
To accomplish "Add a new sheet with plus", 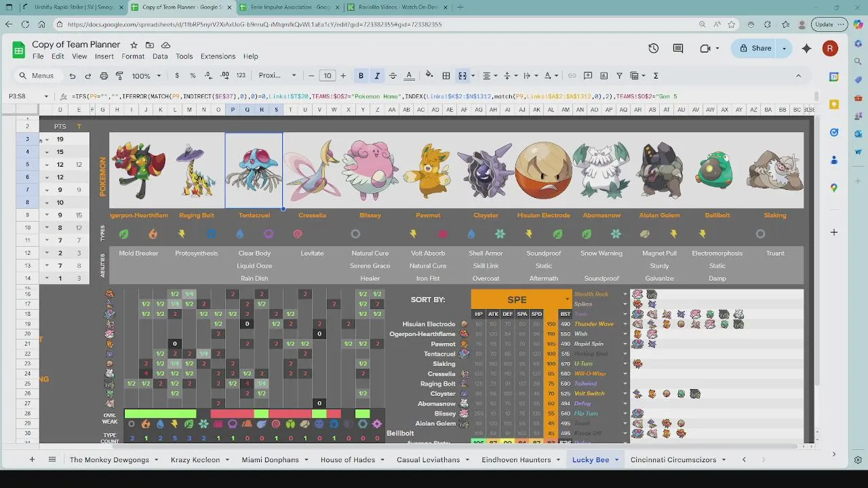I will point(31,460).
